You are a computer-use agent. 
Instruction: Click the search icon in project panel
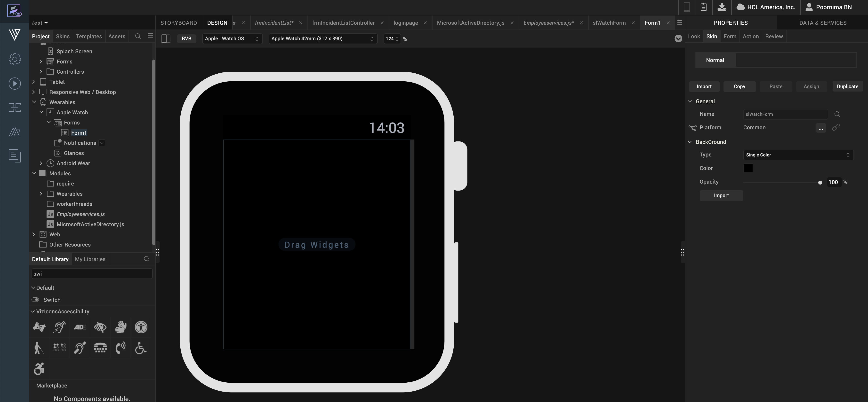click(138, 36)
